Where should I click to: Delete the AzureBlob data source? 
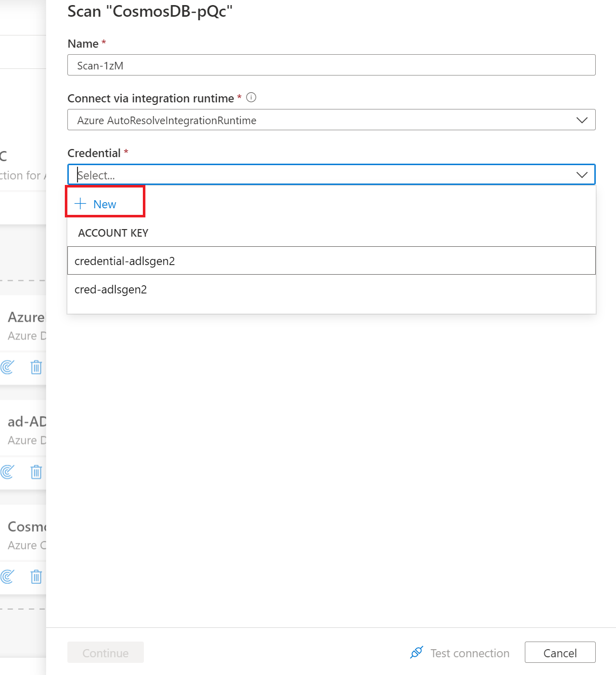coord(36,367)
